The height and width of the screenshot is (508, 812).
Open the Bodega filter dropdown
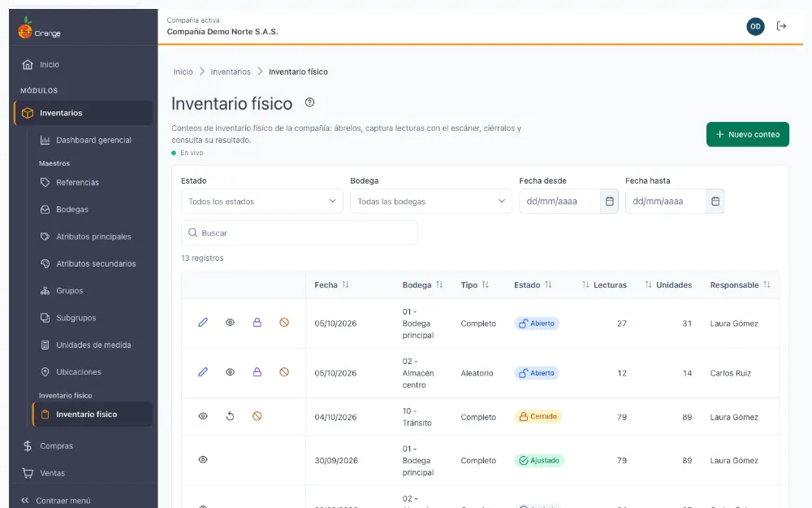[x=431, y=201]
